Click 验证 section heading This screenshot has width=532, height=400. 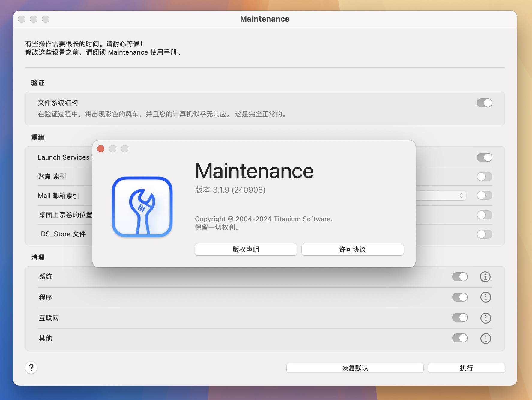click(38, 83)
